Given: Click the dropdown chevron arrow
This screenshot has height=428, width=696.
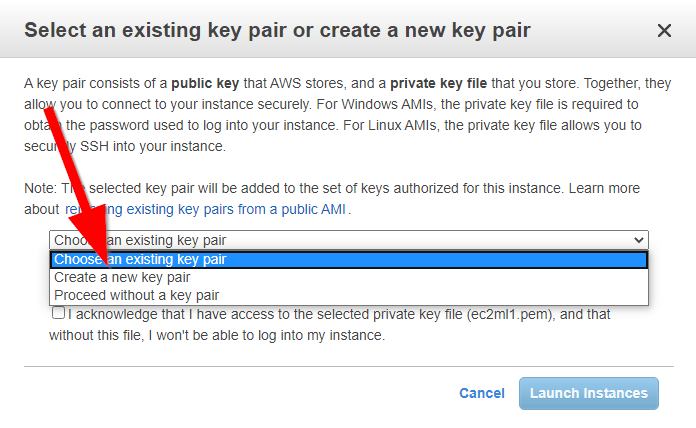Looking at the screenshot, I should (639, 240).
